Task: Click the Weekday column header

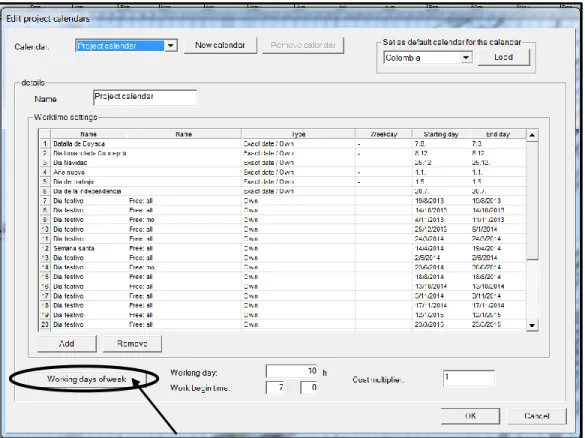Action: pos(384,134)
